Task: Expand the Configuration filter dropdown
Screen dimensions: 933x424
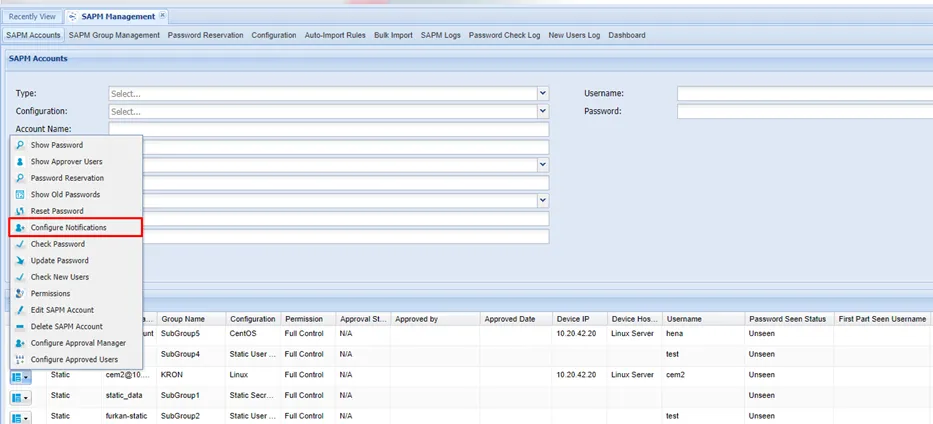Action: pos(542,111)
